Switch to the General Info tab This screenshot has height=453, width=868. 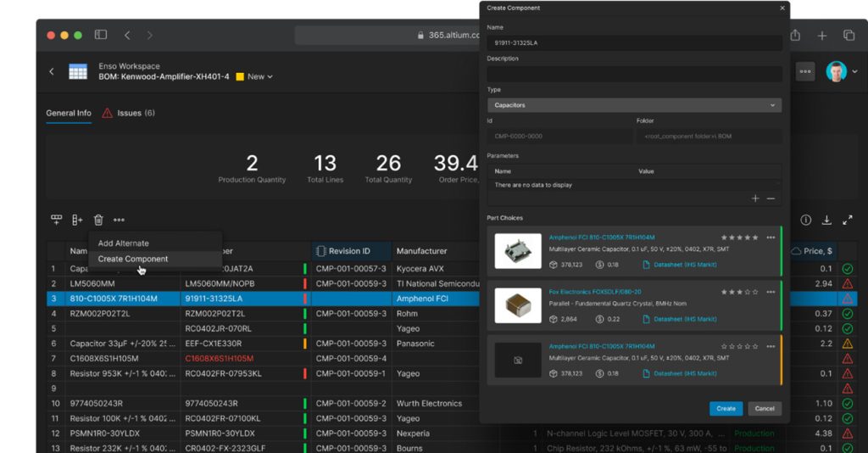(69, 113)
